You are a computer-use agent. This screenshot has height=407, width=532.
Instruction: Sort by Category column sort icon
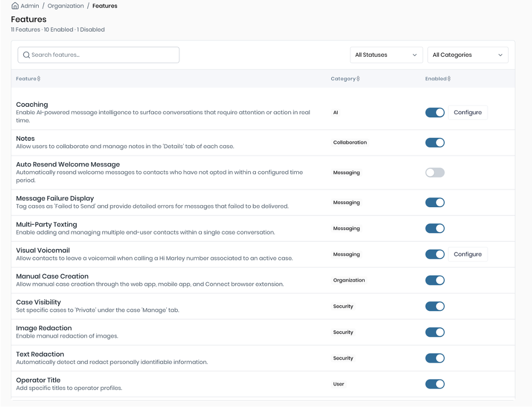(358, 79)
